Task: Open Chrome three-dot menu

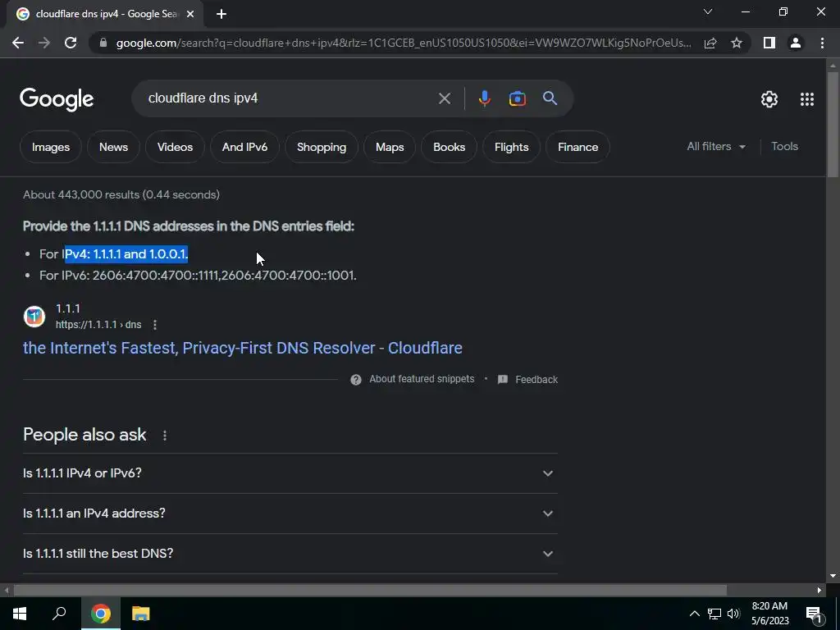Action: pos(822,43)
